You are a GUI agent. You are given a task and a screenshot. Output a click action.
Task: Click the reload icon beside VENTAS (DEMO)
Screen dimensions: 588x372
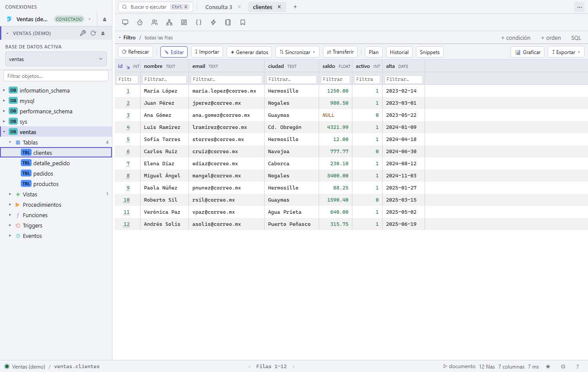click(x=93, y=33)
